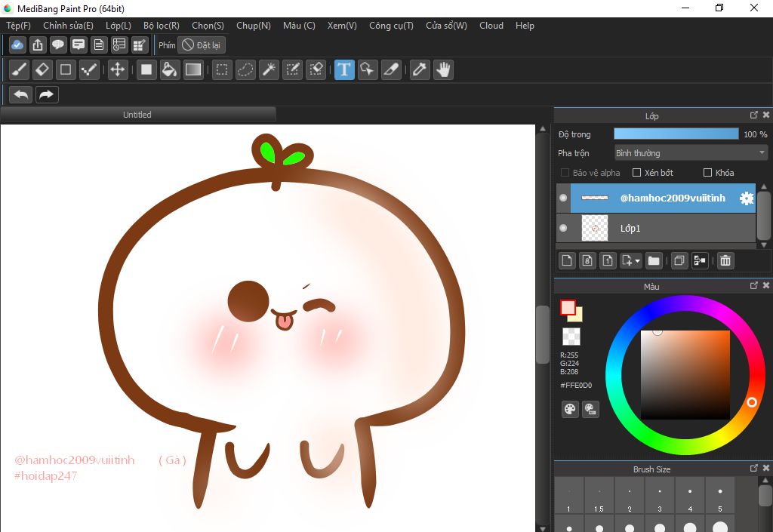
Task: Open the Cloud menu
Action: pos(491,26)
